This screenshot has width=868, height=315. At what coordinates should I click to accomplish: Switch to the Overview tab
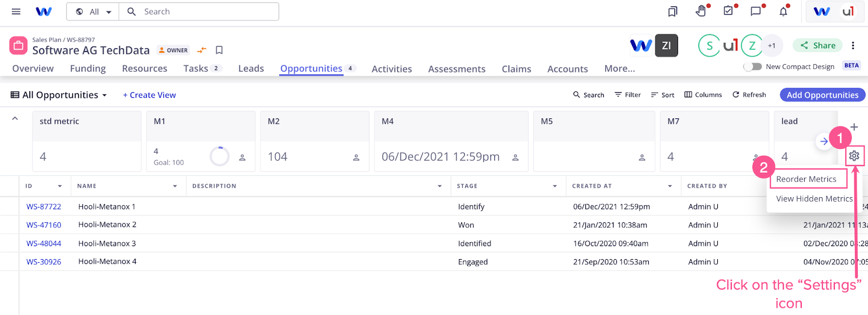(x=33, y=68)
